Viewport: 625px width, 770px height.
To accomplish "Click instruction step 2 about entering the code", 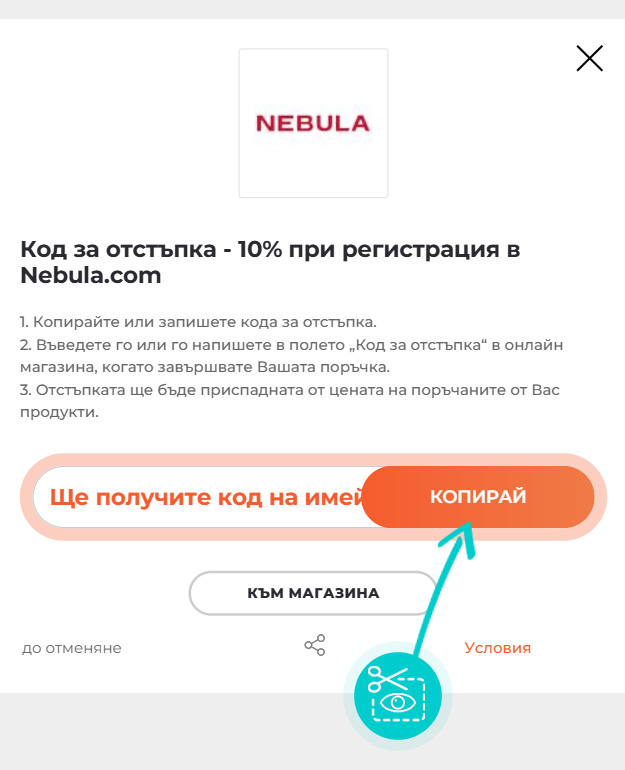I will (x=291, y=356).
